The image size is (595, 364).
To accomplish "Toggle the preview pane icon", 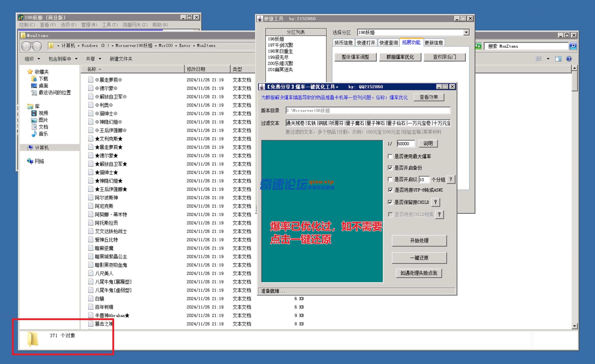I will coord(558,59).
